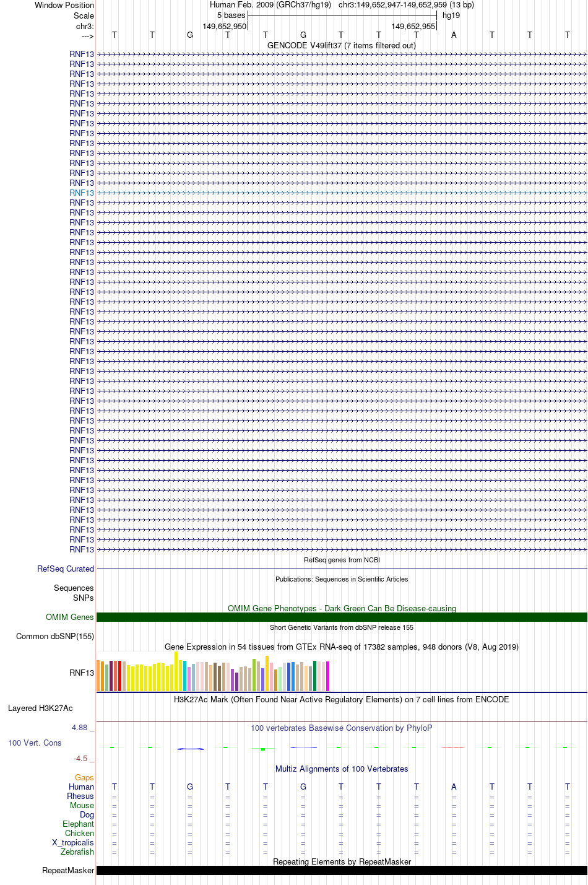
Task: Select the Rhesus alignment row label
Action: click(x=80, y=796)
